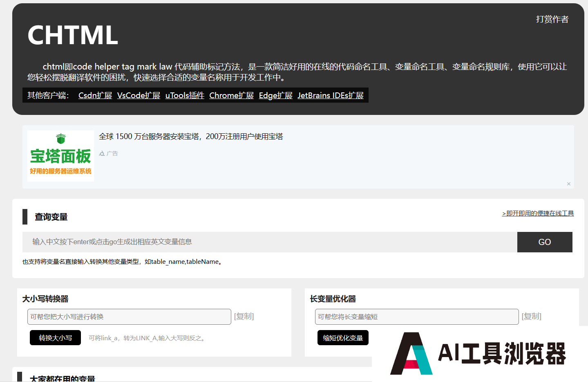Open the JetBrains IDEs扩展 link

331,95
